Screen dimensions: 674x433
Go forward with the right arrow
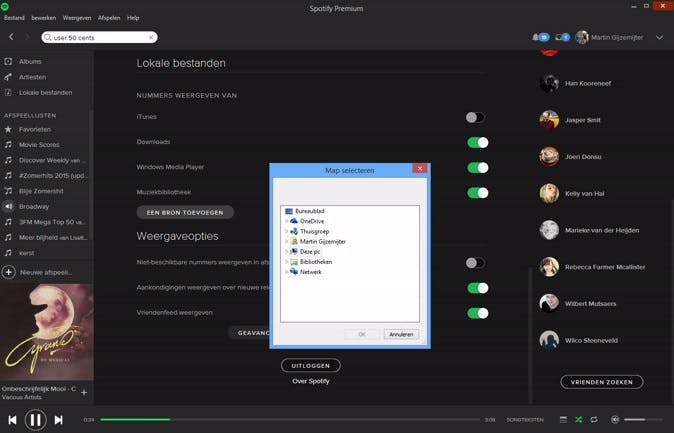tap(27, 37)
